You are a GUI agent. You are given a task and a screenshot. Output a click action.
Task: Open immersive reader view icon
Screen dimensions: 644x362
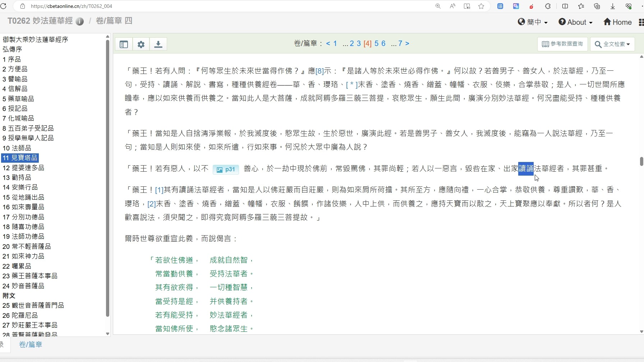pyautogui.click(x=467, y=6)
